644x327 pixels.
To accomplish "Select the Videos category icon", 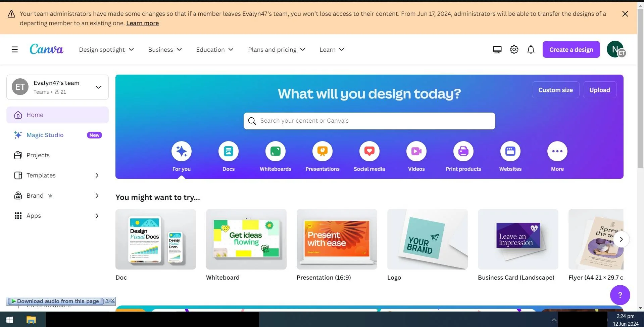I will pos(416,151).
